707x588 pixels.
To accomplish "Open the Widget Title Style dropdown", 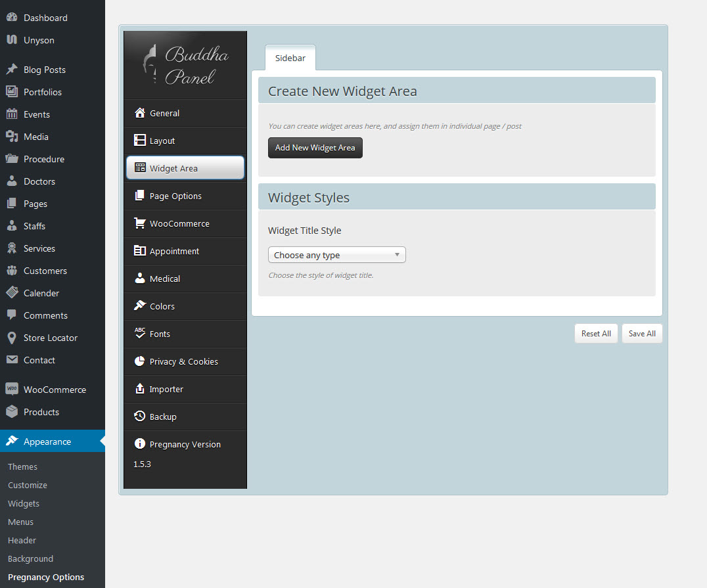I will pos(336,255).
